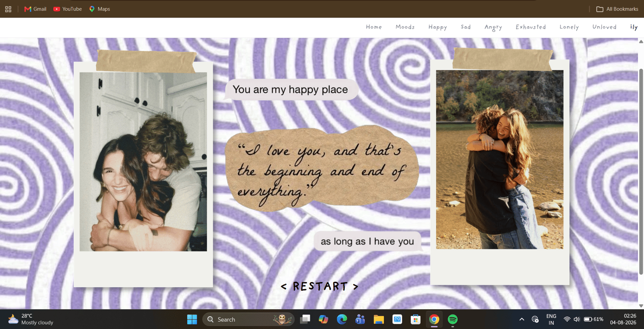Open the Gmail bookmark
Image resolution: width=644 pixels, height=329 pixels.
[35, 9]
